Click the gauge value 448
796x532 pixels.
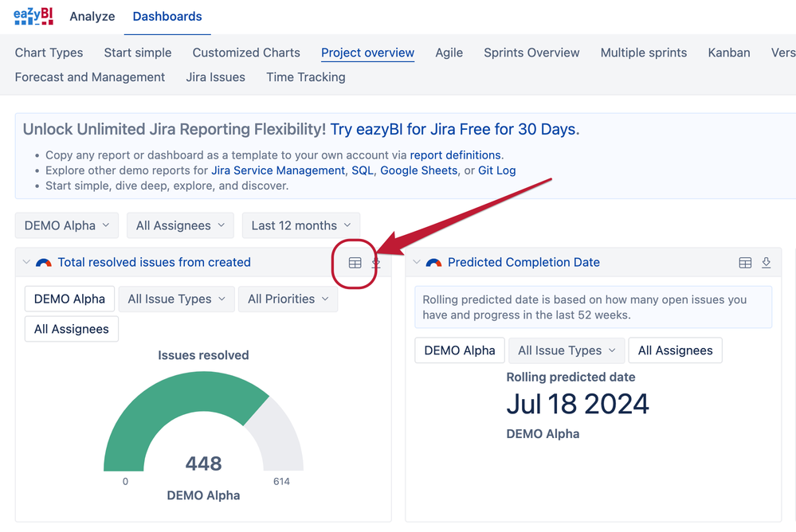tap(203, 464)
